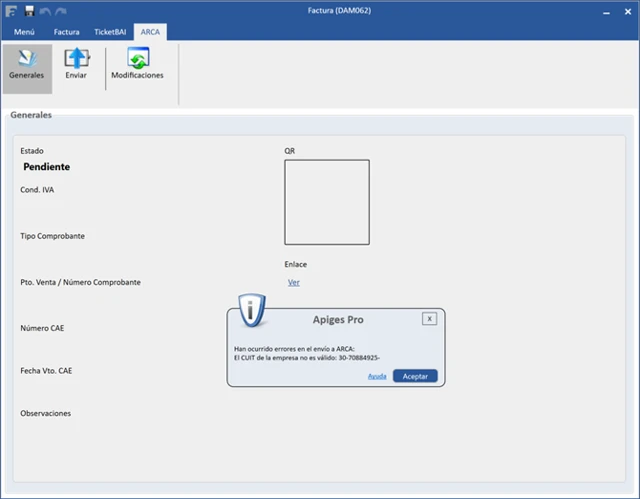Image resolution: width=640 pixels, height=499 pixels.
Task: Close the Apiges Pro dialog with X
Action: click(429, 319)
